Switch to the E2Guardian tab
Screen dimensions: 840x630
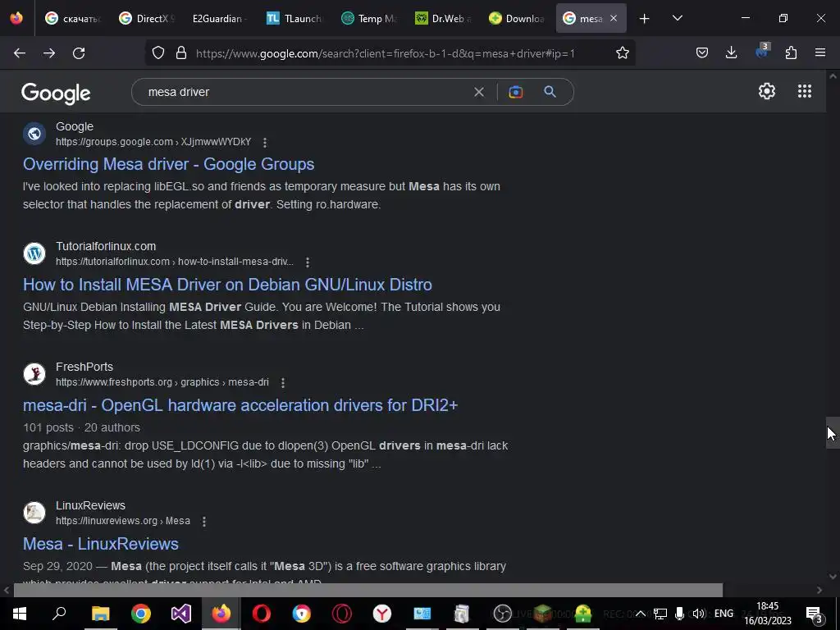pos(220,18)
